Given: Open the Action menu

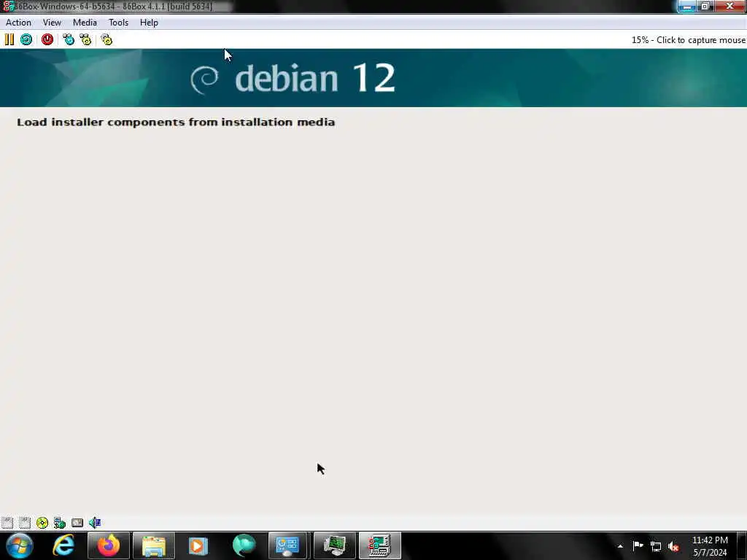Looking at the screenshot, I should point(18,23).
